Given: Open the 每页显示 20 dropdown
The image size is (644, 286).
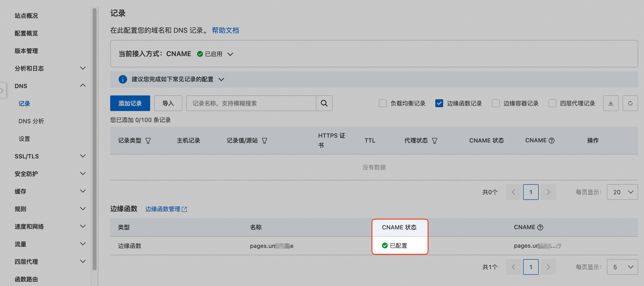Looking at the screenshot, I should point(622,192).
